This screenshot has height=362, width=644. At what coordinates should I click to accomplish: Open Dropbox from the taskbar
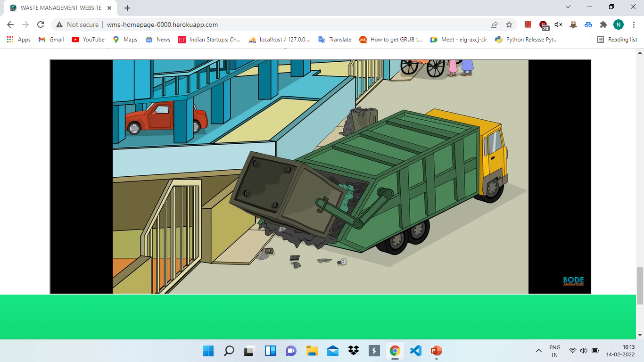[353, 351]
